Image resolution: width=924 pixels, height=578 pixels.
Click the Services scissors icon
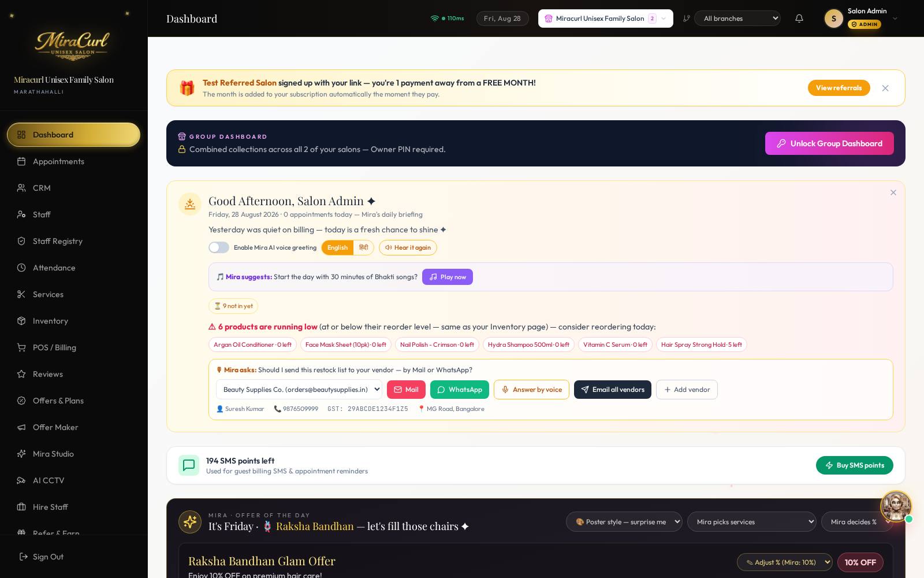[x=21, y=294]
